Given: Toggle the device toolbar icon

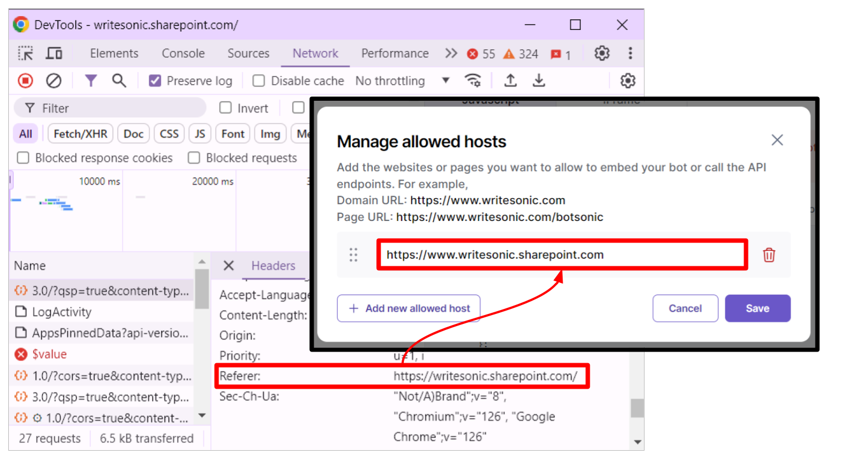Looking at the screenshot, I should [x=54, y=53].
